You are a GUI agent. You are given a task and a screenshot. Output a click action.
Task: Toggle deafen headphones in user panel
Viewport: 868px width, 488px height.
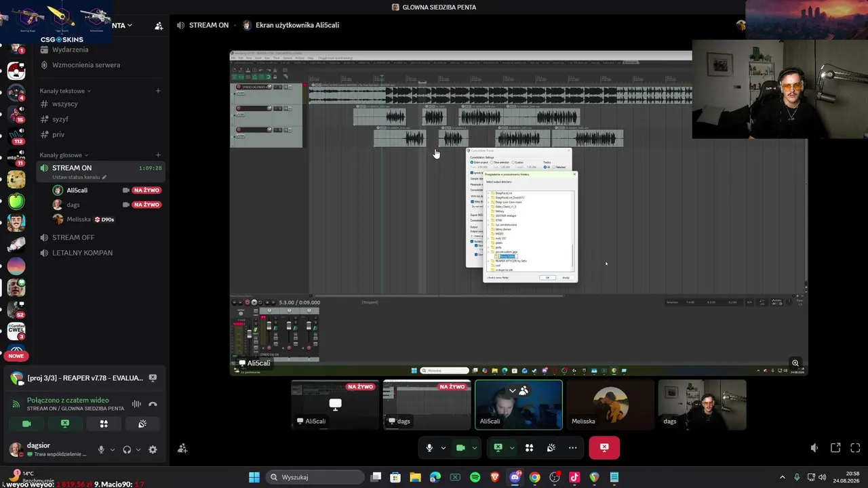click(127, 449)
